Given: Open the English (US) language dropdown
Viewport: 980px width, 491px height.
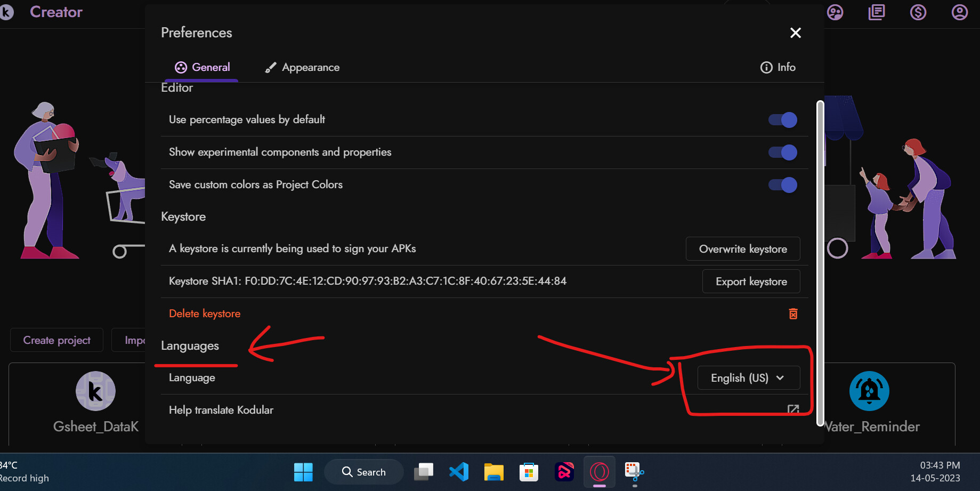Looking at the screenshot, I should 748,378.
